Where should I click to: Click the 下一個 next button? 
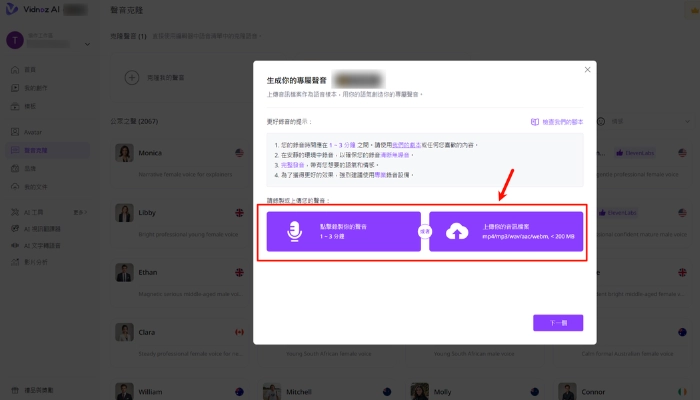click(558, 323)
